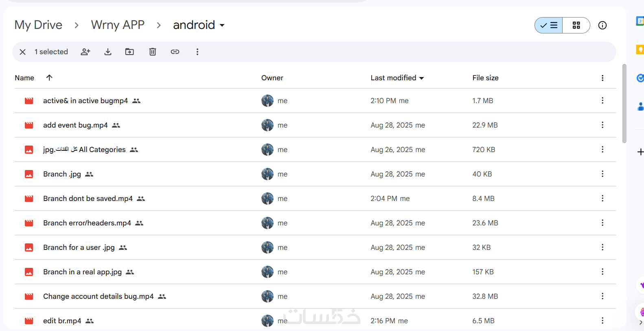Navigate to Wrny APP folder breadcrumb
Image resolution: width=644 pixels, height=331 pixels.
click(118, 25)
